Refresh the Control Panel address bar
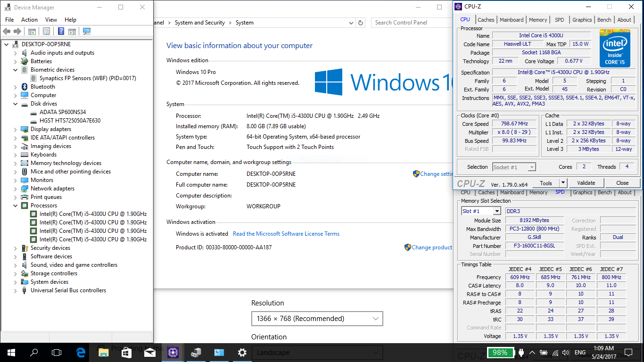Image resolution: width=644 pixels, height=362 pixels. (x=361, y=23)
